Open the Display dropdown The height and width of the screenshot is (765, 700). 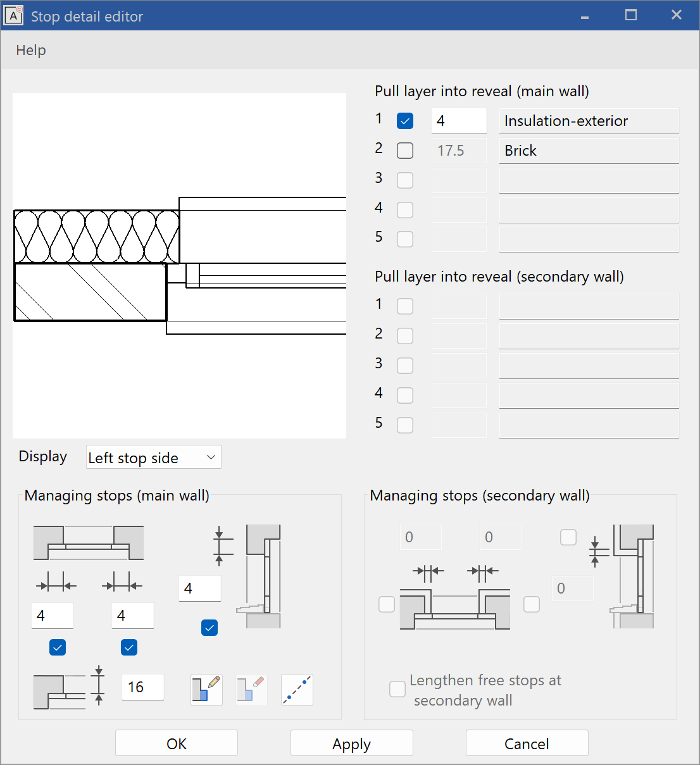pos(153,457)
